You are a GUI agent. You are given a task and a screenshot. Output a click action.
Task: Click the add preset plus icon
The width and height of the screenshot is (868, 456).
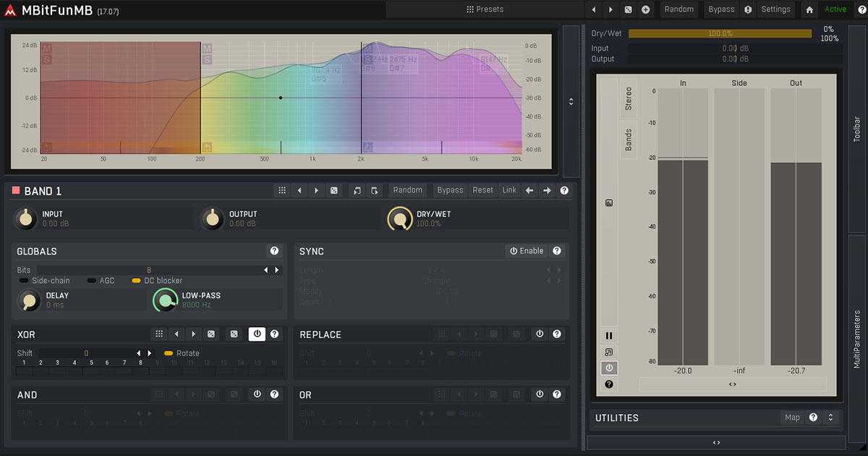pyautogui.click(x=646, y=9)
